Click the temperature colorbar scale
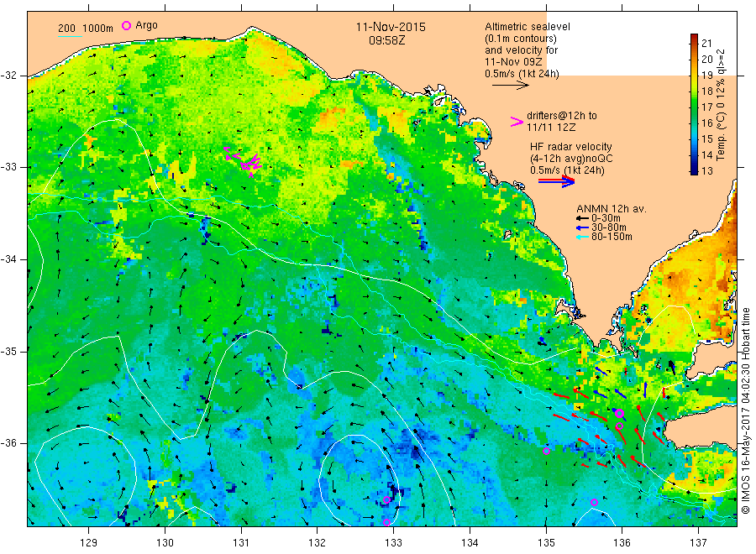Screen dimensions: 756x554 point(694,104)
